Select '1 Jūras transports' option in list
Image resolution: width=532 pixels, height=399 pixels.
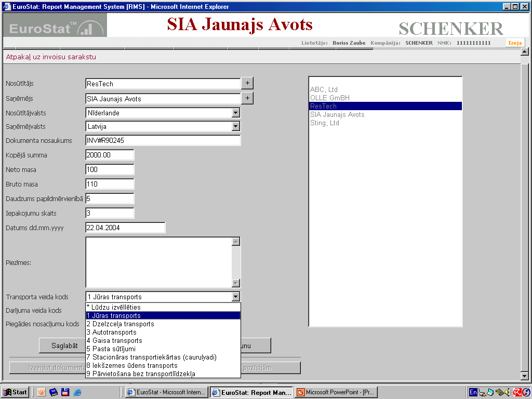pos(163,315)
